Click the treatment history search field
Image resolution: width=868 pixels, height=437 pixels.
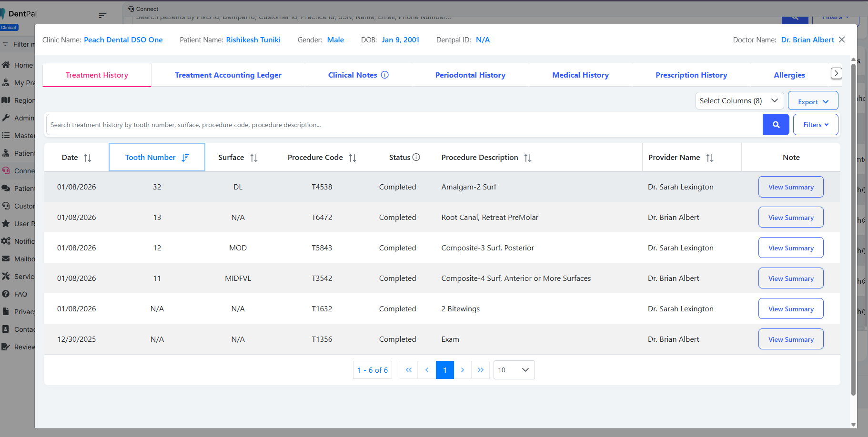click(x=404, y=125)
